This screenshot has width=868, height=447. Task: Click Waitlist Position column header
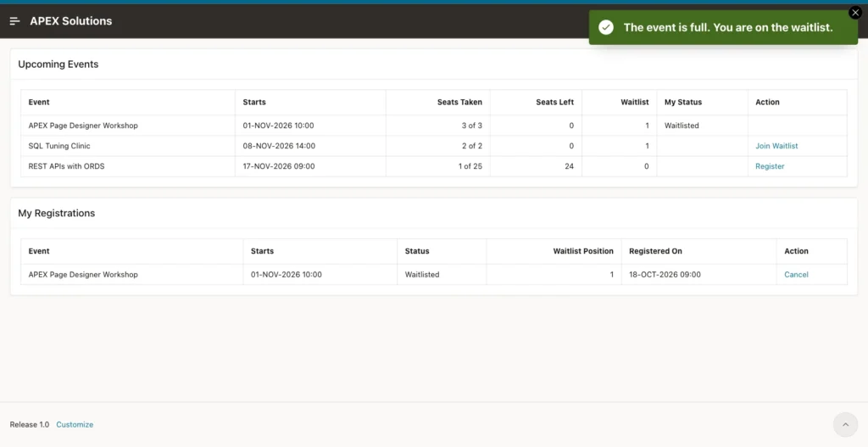583,251
